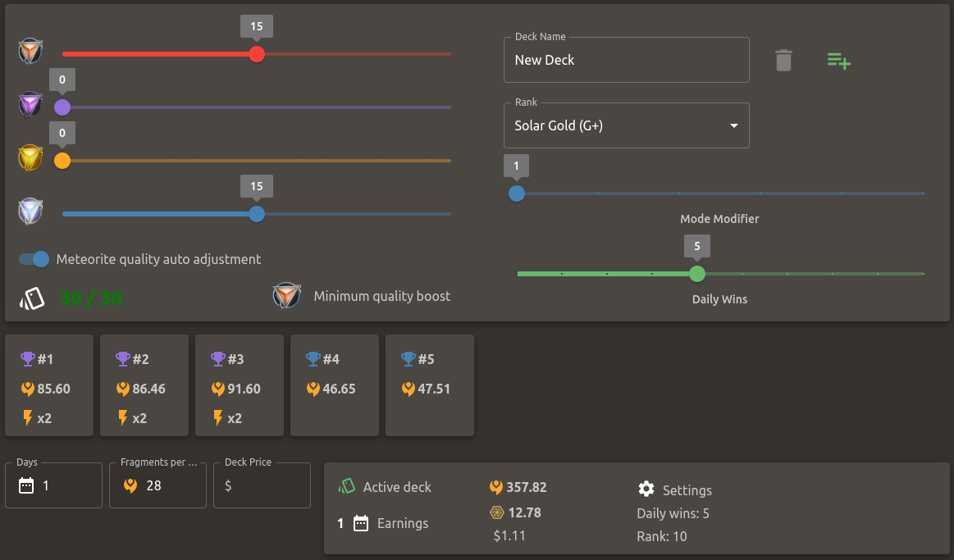Open the Rank dropdown Solar Gold (G+)
Image resolution: width=954 pixels, height=560 pixels.
(626, 125)
